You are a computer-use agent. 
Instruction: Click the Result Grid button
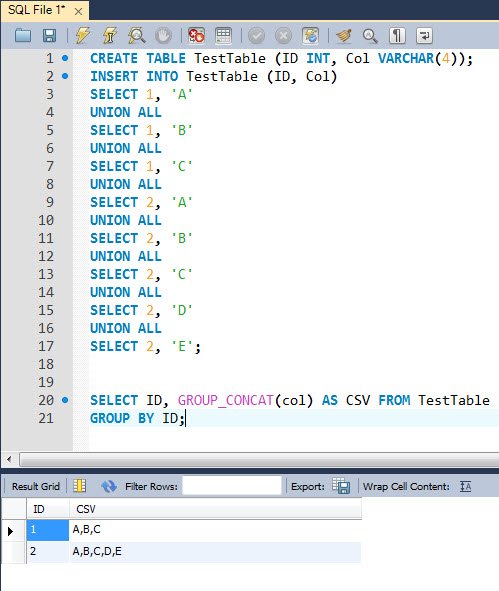point(36,486)
